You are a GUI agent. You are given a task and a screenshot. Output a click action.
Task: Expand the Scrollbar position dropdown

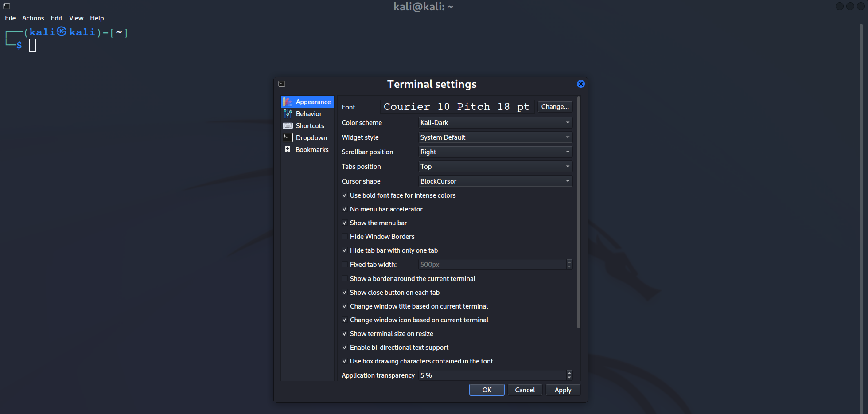coord(495,152)
